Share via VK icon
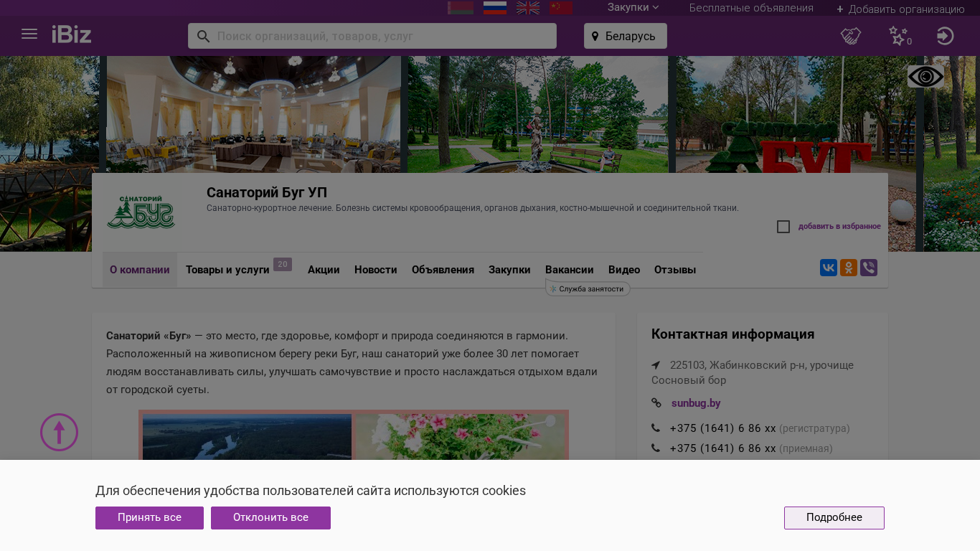The height and width of the screenshot is (551, 980). [829, 268]
